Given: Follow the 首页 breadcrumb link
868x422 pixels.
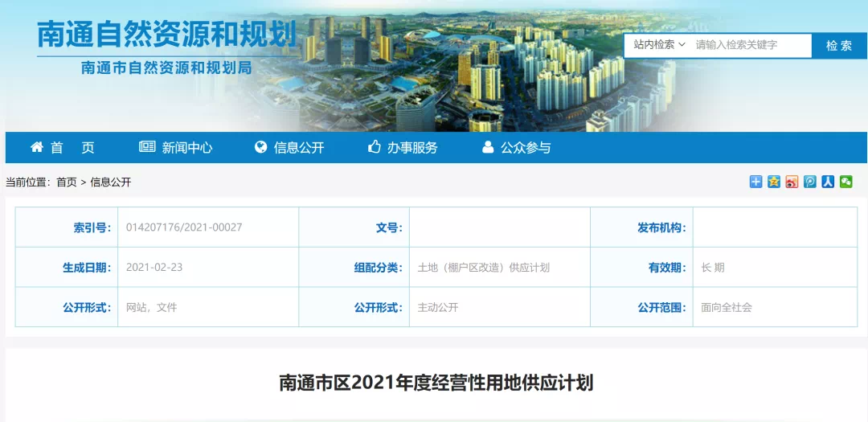Looking at the screenshot, I should [67, 182].
